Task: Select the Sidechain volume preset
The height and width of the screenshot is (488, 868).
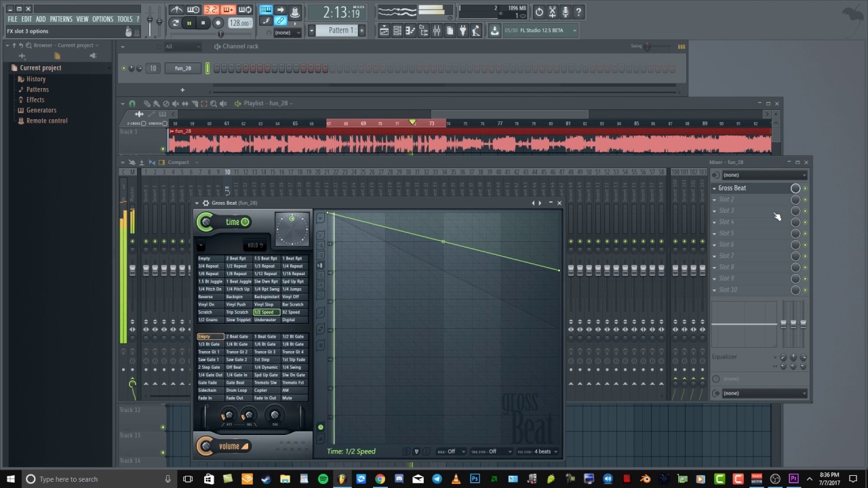Action: pos(210,390)
